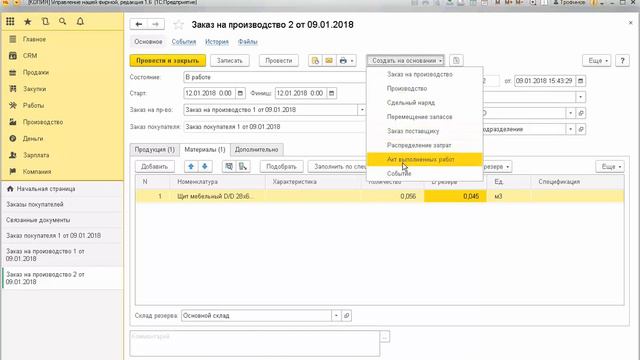Screen dimensions: 640x360
Task: Expand Подразделение field dropdown
Action: point(570,129)
